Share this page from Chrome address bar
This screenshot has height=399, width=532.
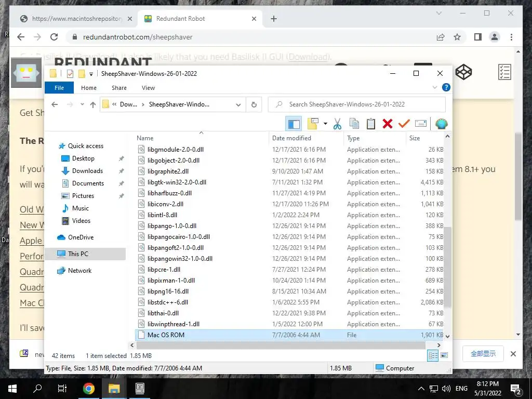click(x=441, y=37)
